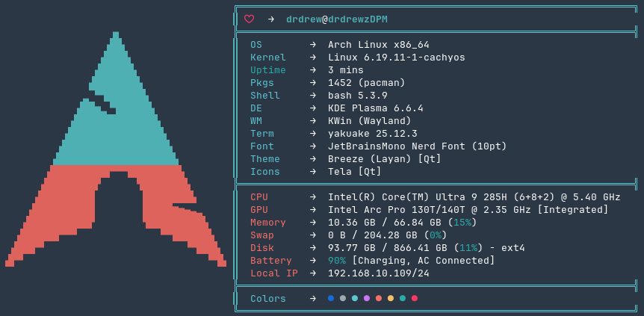The image size is (644, 316).
Task: Click '[Charging, AC Connected]' status text
Action: point(424,261)
